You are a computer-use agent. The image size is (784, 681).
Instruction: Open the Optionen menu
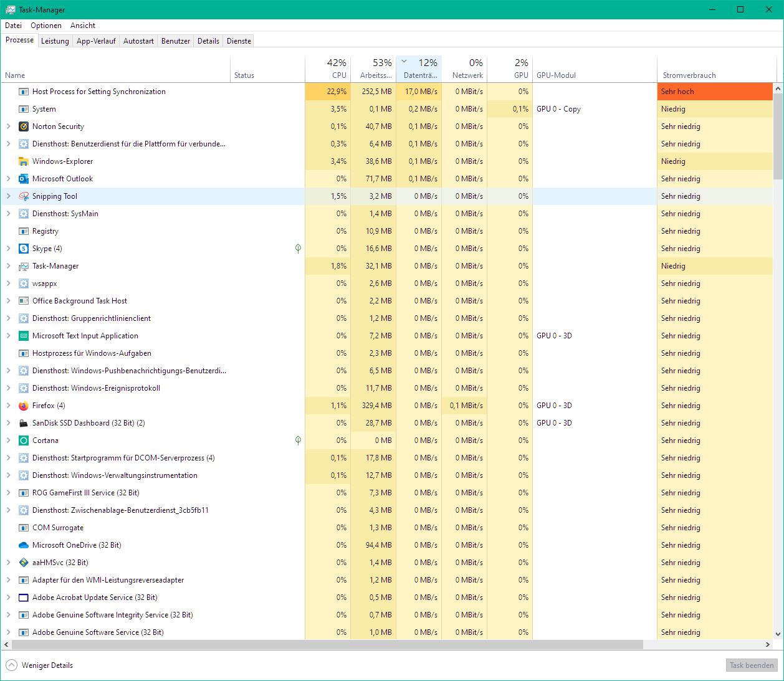[x=46, y=26]
